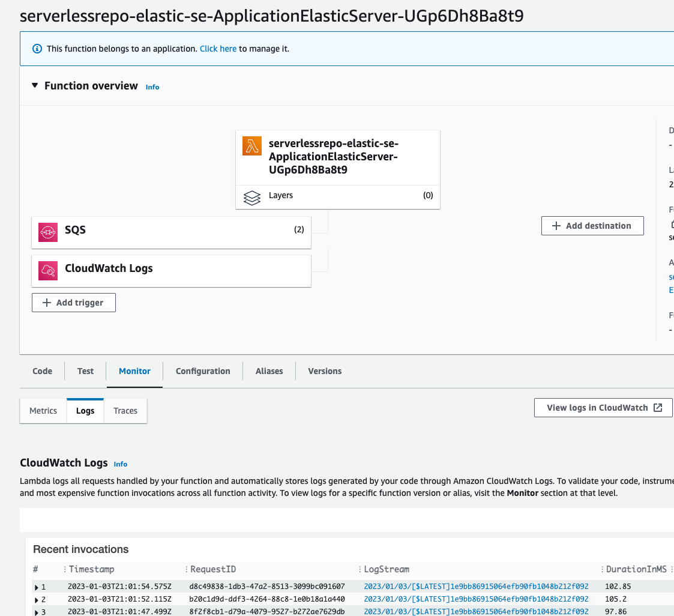Switch to the Configuration tab
The width and height of the screenshot is (674, 616).
203,371
